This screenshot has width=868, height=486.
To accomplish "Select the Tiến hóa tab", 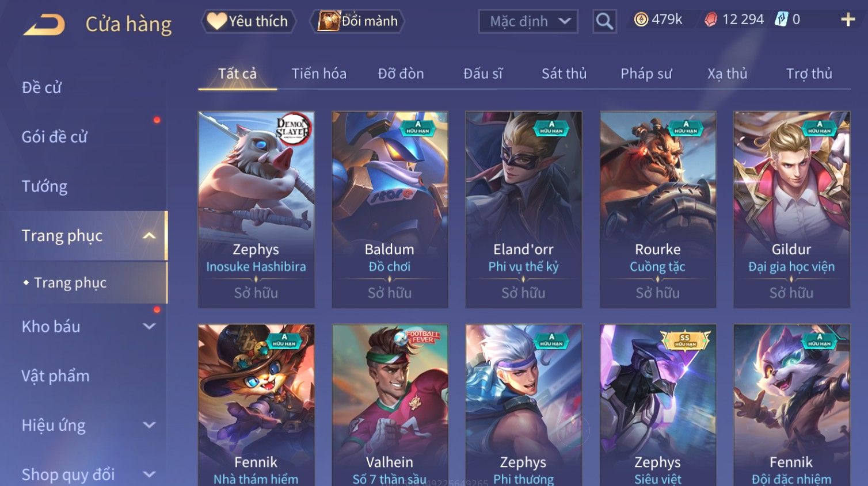I will [319, 74].
